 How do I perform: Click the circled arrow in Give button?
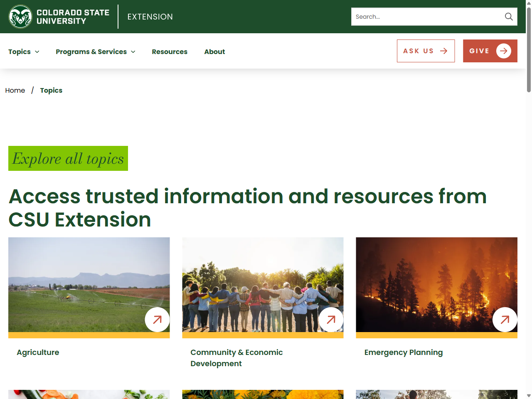[x=503, y=51]
